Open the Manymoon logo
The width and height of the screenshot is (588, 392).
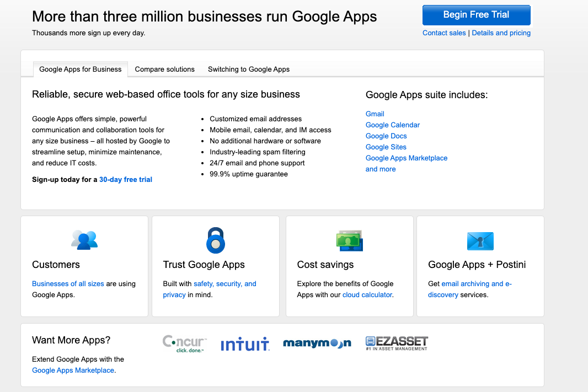pyautogui.click(x=317, y=343)
